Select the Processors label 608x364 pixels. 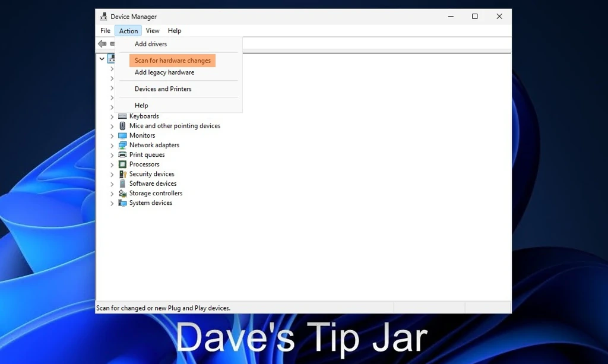coord(144,164)
